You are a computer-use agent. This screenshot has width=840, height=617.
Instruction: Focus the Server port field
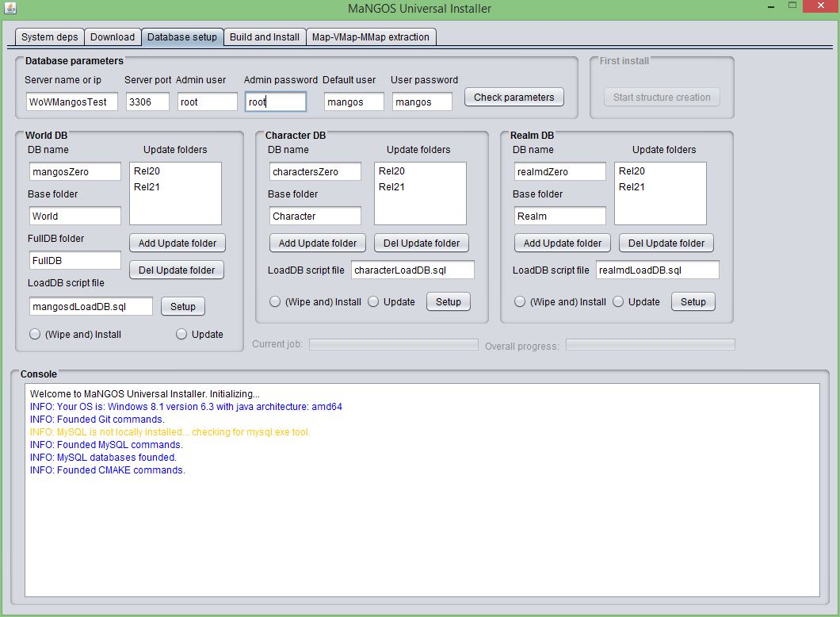pyautogui.click(x=147, y=102)
